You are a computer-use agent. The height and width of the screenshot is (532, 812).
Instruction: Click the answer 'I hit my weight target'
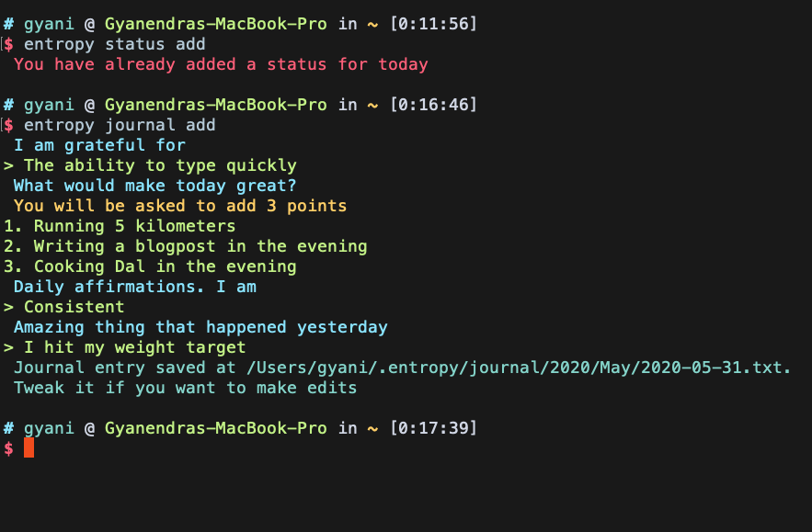pyautogui.click(x=134, y=347)
